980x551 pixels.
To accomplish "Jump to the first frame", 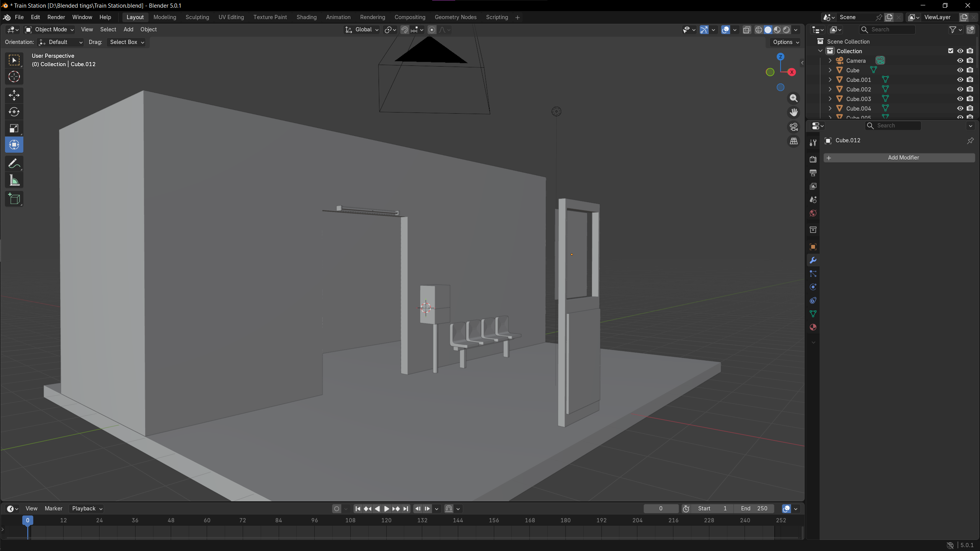I will pyautogui.click(x=358, y=509).
